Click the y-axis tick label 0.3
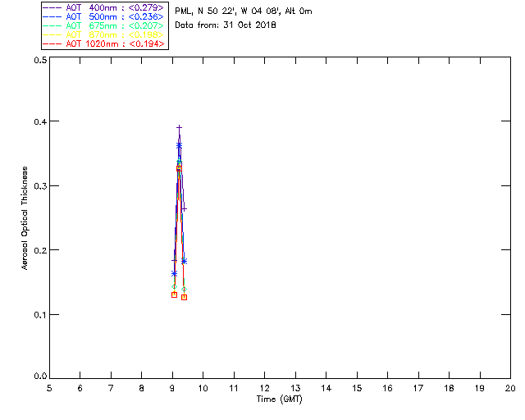The width and height of the screenshot is (525, 420). pos(40,186)
